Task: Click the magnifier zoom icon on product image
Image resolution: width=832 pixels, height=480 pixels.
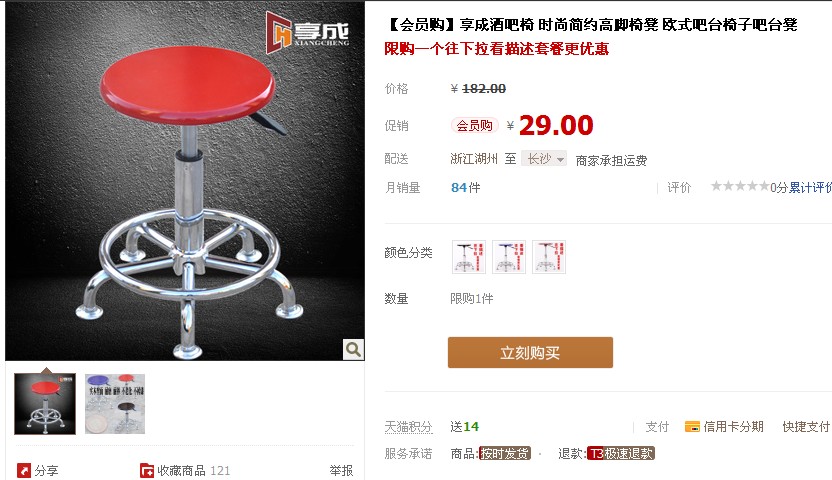Action: coord(353,350)
